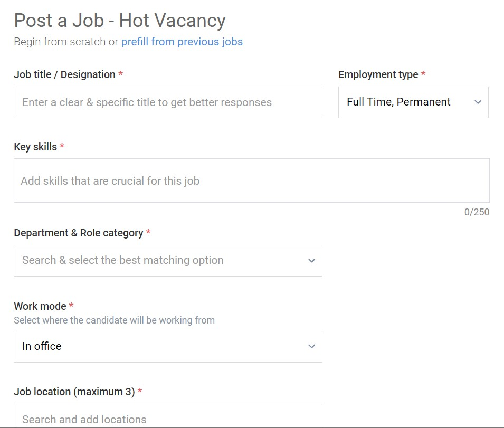Expand the Work mode dropdown
504x428 pixels.
[168, 347]
